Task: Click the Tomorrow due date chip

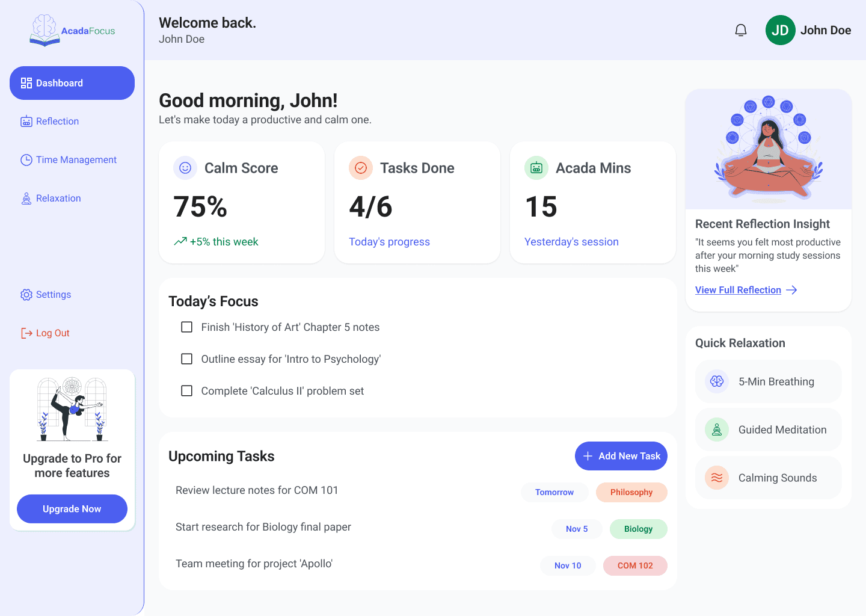Action: 554,492
